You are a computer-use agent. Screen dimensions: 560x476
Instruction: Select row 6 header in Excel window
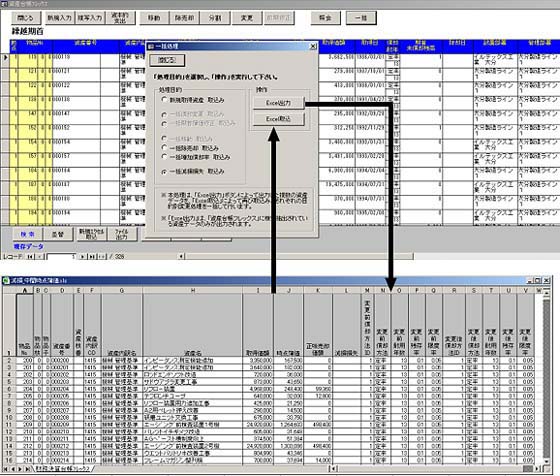pos(9,389)
